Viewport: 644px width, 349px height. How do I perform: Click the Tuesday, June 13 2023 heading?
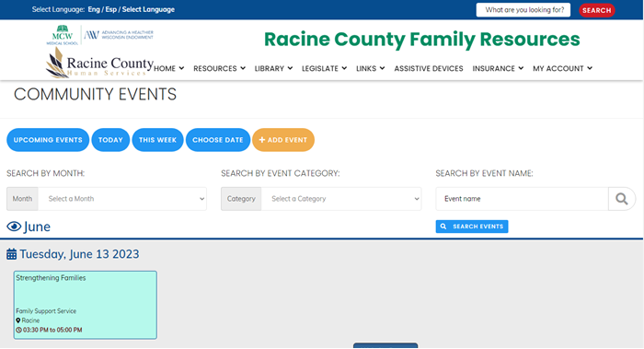79,254
